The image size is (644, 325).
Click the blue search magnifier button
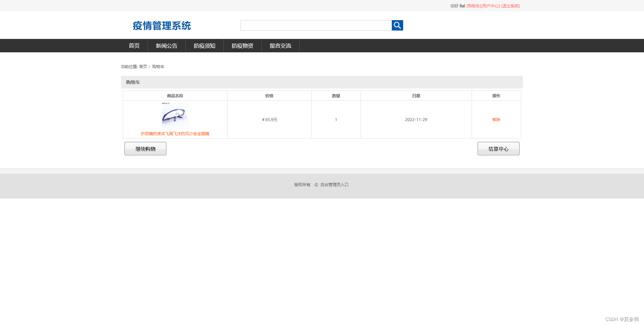[x=397, y=25]
